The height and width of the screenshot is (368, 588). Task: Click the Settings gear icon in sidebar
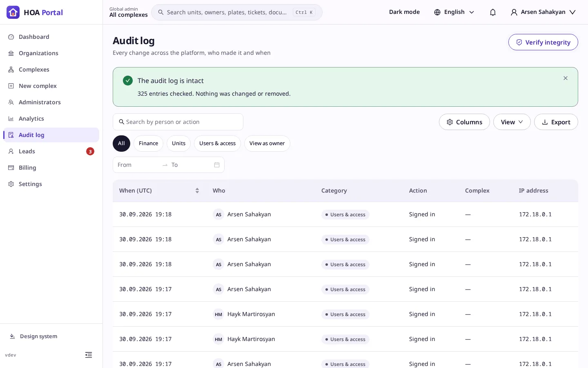pyautogui.click(x=11, y=184)
